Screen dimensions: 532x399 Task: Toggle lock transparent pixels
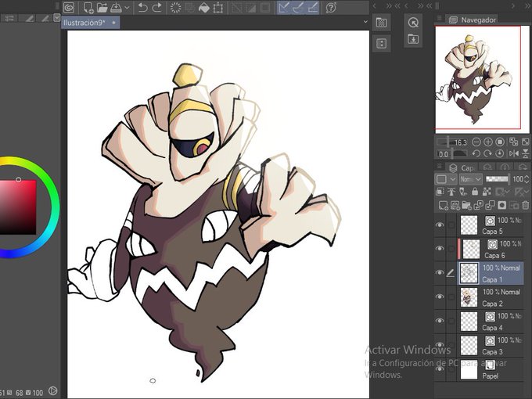click(x=487, y=192)
